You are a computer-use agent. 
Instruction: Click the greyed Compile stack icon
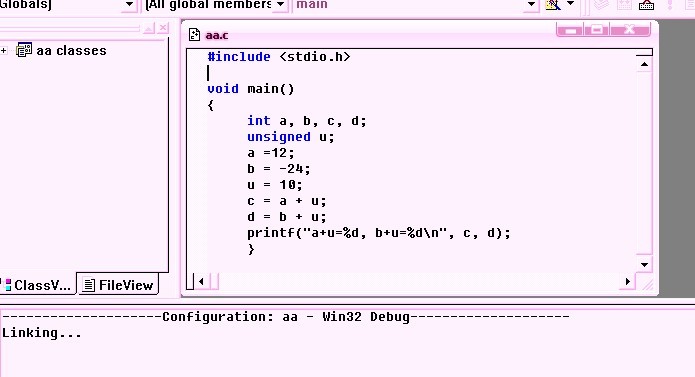click(x=601, y=4)
